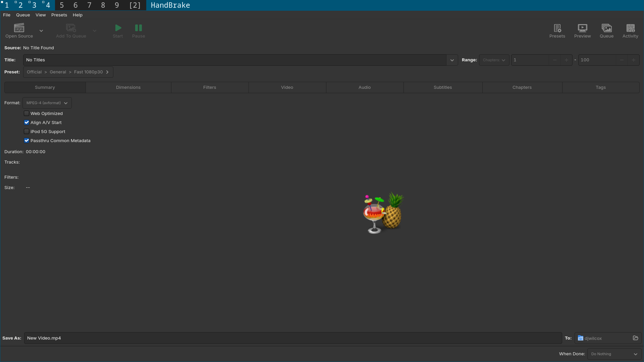Switch to workspace 5

[62, 5]
